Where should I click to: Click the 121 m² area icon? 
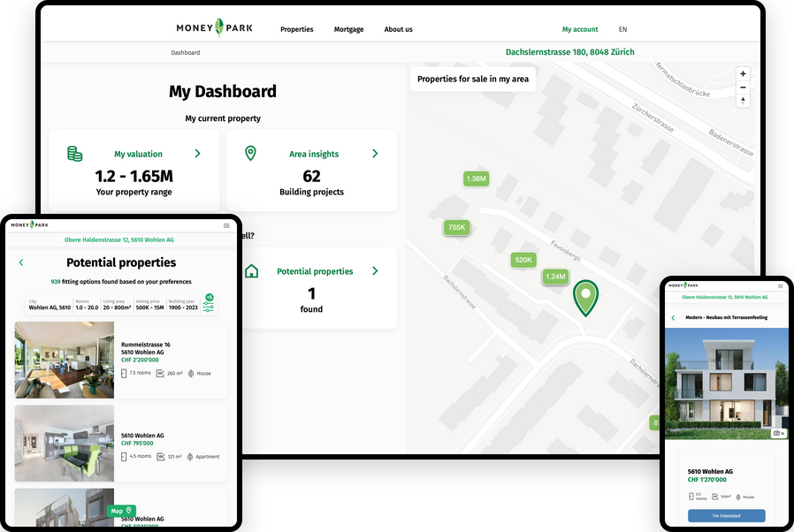161,457
